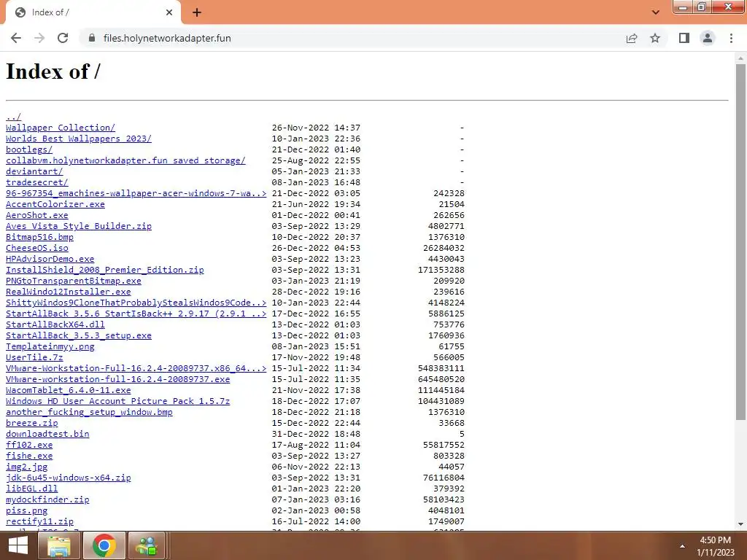Download downloadtest.bin
The width and height of the screenshot is (747, 560).
coord(47,435)
